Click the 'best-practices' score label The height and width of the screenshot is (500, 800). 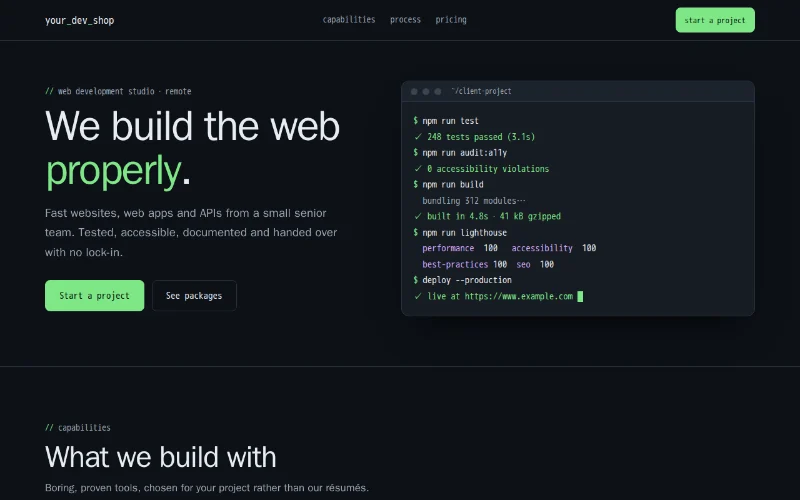tap(455, 264)
